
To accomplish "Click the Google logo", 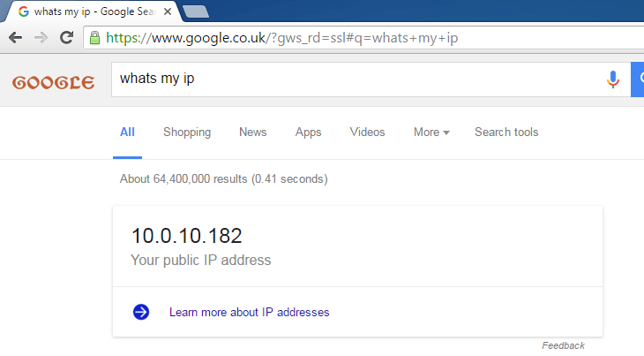I will (x=54, y=83).
